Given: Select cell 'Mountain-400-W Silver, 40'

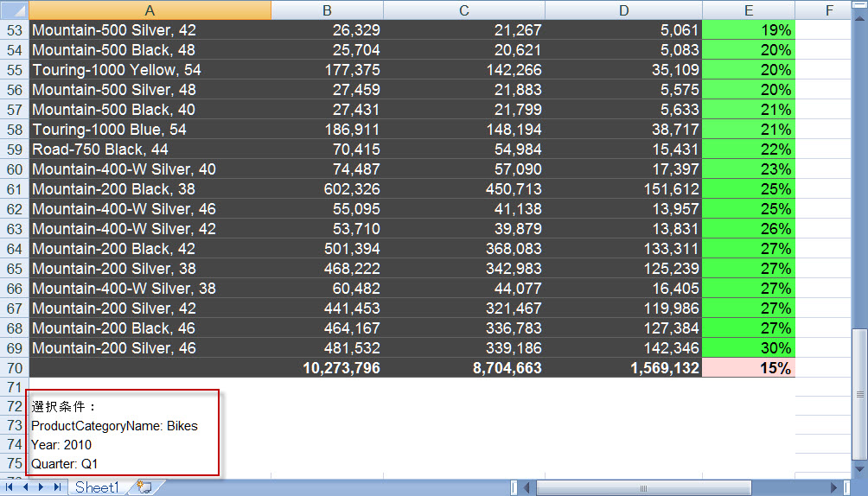Looking at the screenshot, I should pyautogui.click(x=150, y=169).
